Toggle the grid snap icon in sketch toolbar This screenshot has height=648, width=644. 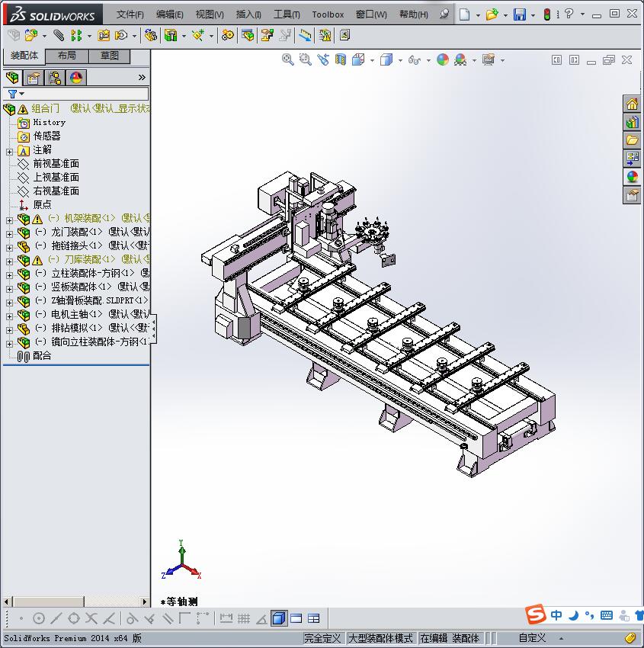coord(244,619)
